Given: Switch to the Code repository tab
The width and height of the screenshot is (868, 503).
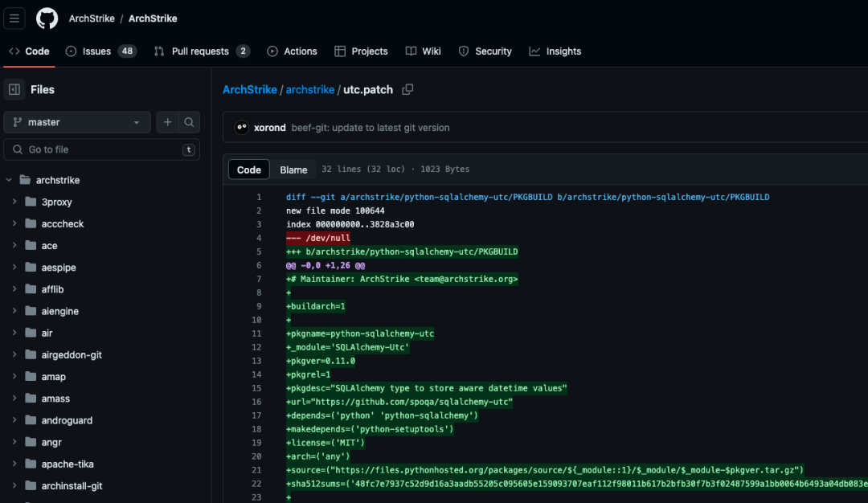Looking at the screenshot, I should [x=30, y=51].
